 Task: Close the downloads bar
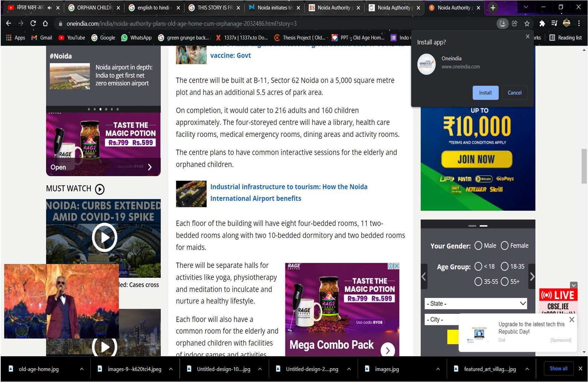(581, 368)
